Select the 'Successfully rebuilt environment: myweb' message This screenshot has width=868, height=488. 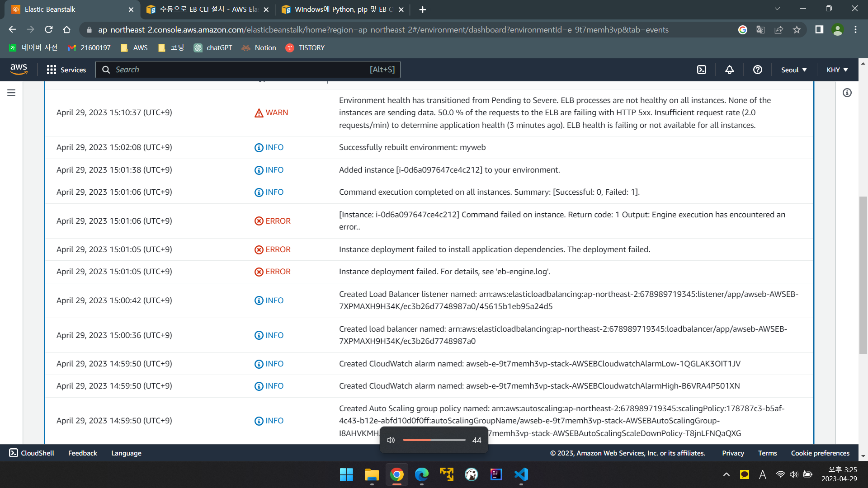412,147
